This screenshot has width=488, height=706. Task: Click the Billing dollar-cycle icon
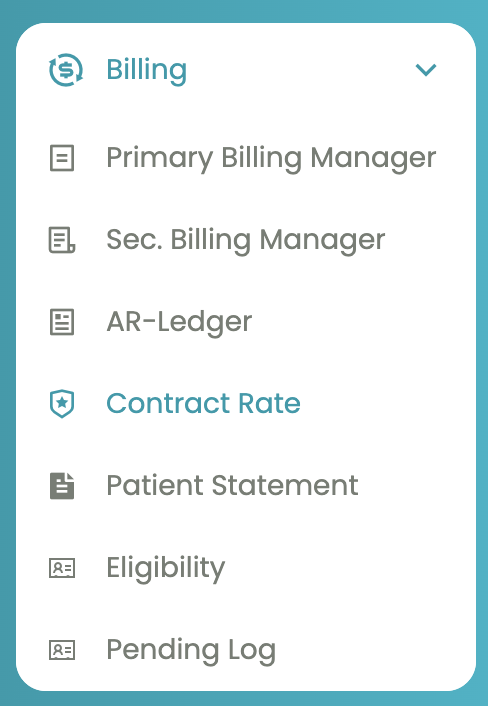66,70
